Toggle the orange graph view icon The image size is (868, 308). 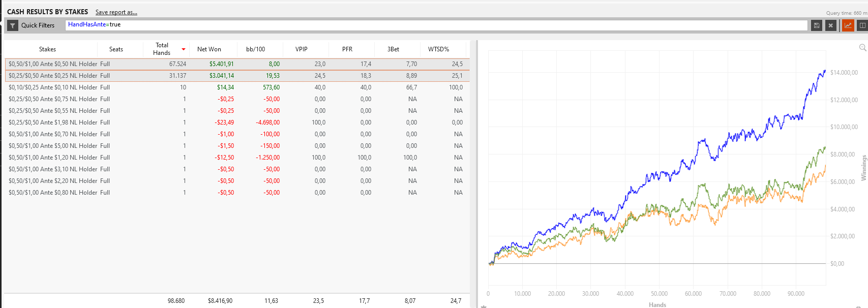tap(848, 25)
